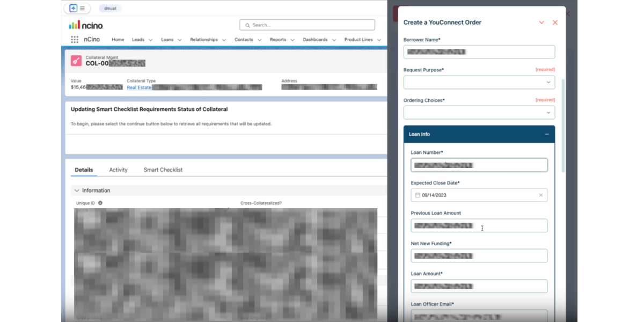Click the Loan Officer Email field
The height and width of the screenshot is (322, 644).
pos(479,316)
